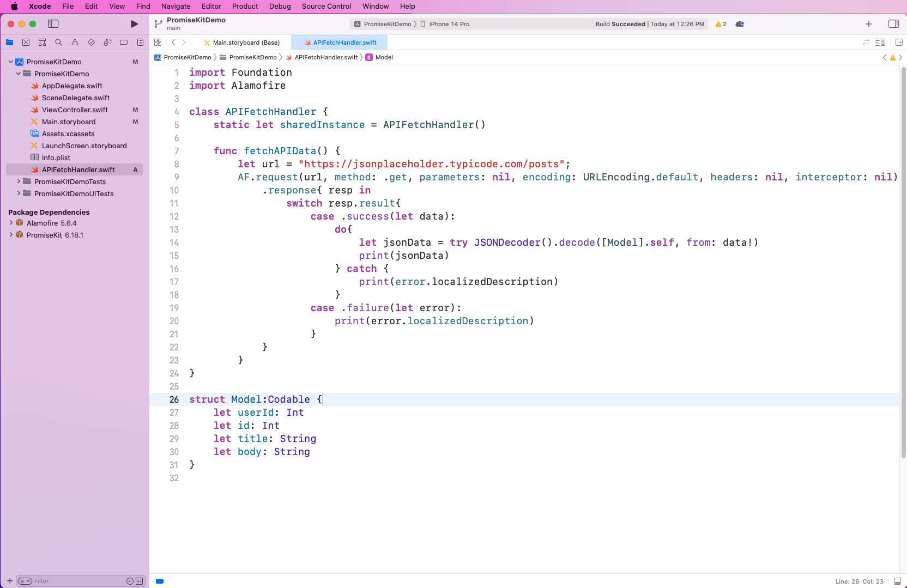907x588 pixels.
Task: Expand the PromiseKitDemoTests group
Action: tap(17, 181)
